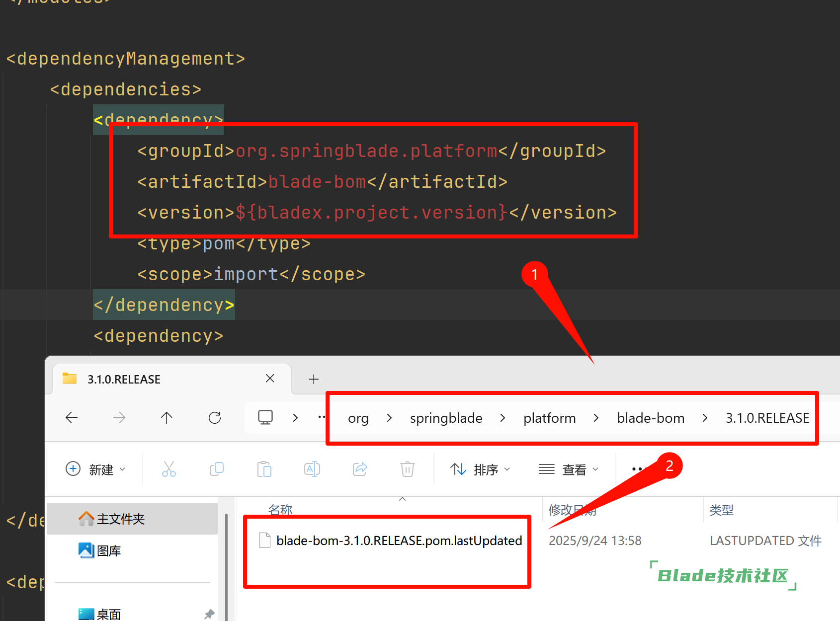Open the blade-bom breadcrumb folder
This screenshot has height=621, width=840.
click(651, 418)
